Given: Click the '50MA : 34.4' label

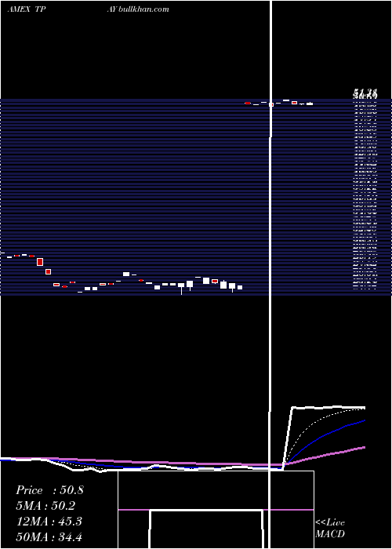Looking at the screenshot, I should coord(49,537).
